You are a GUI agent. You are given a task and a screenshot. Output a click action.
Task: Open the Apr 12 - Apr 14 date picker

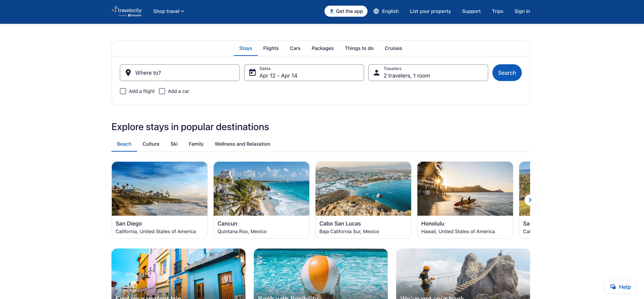[x=304, y=72]
